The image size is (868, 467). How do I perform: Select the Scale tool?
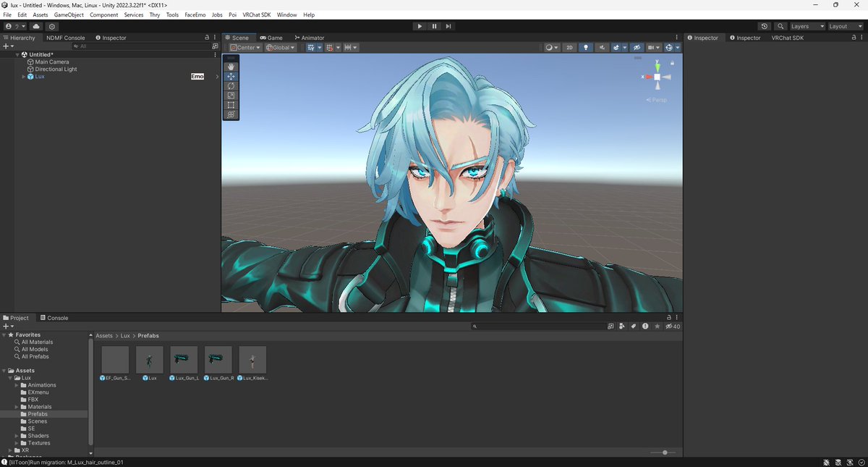(231, 95)
